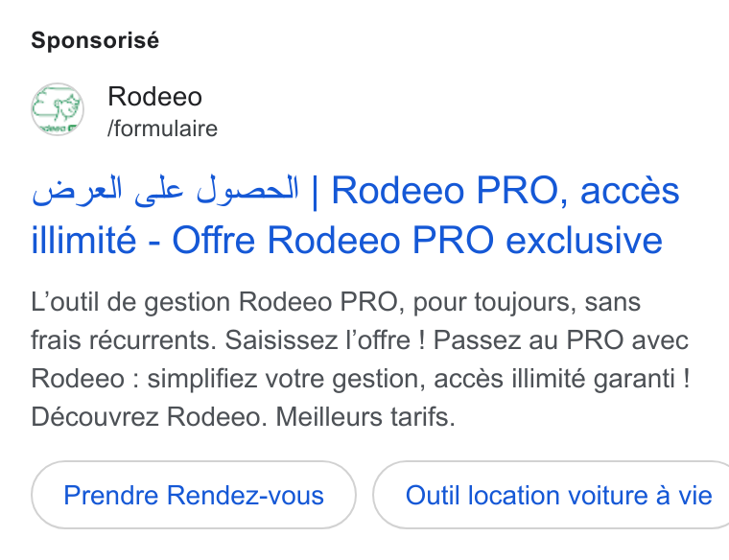Open the Prendre Rendez-vous sitelink
The height and width of the screenshot is (560, 729).
(x=194, y=495)
